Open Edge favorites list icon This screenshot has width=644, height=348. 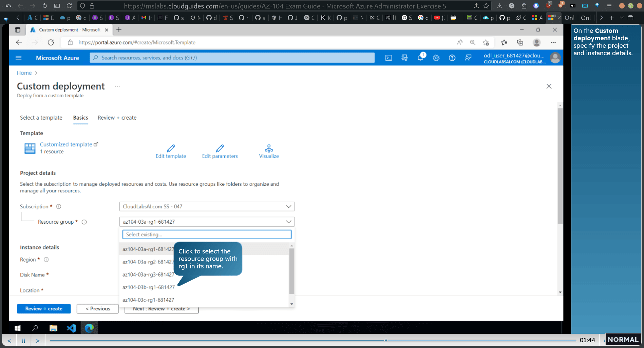[x=504, y=42]
